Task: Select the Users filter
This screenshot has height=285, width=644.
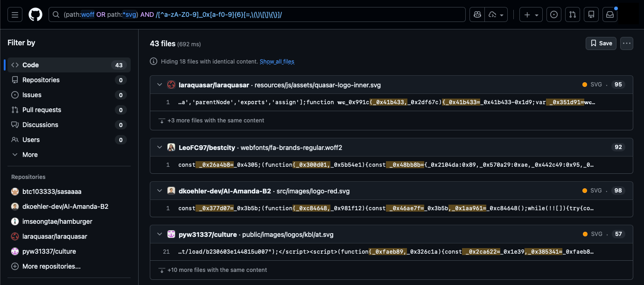Action: 69,140
